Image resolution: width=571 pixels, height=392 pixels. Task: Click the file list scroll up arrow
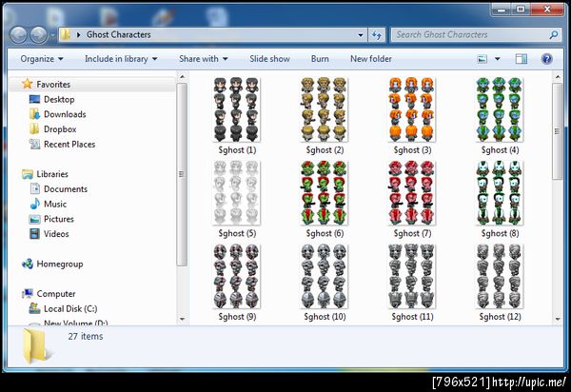point(558,77)
